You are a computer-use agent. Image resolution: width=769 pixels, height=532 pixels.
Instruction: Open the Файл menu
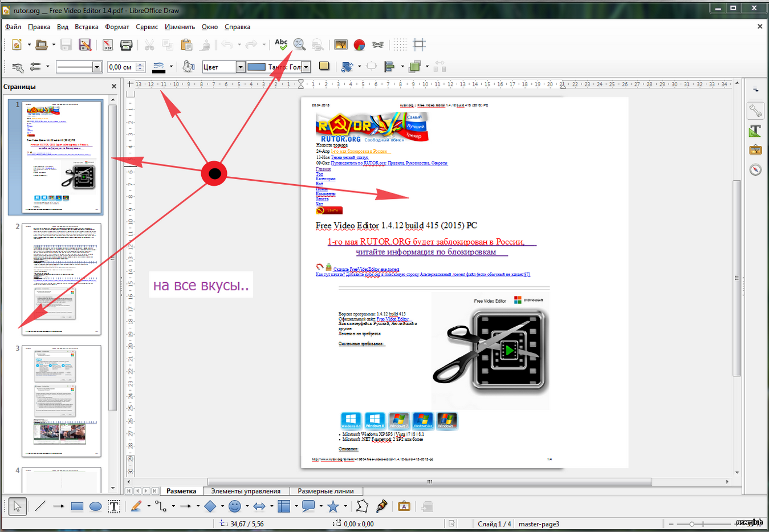coord(13,27)
